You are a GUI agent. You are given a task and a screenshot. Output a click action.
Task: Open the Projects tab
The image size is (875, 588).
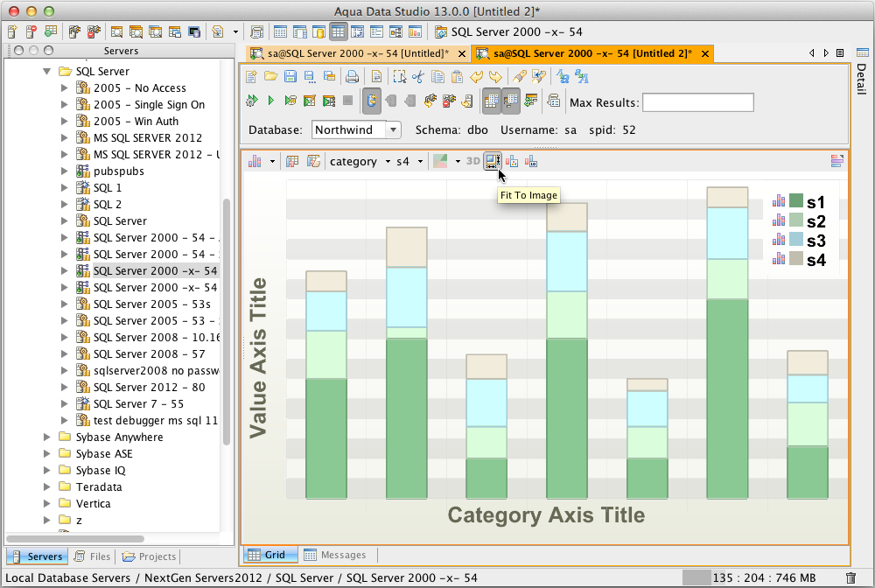click(149, 556)
